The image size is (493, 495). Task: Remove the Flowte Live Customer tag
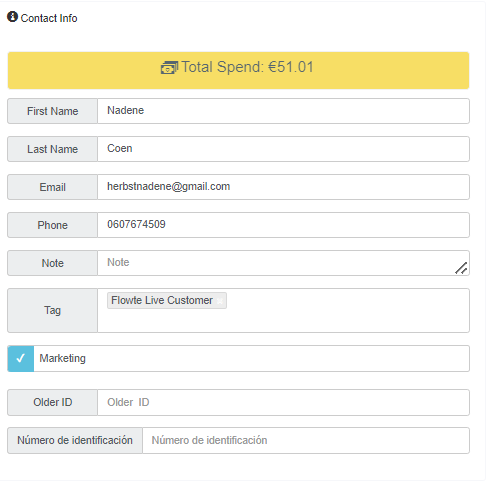[220, 301]
